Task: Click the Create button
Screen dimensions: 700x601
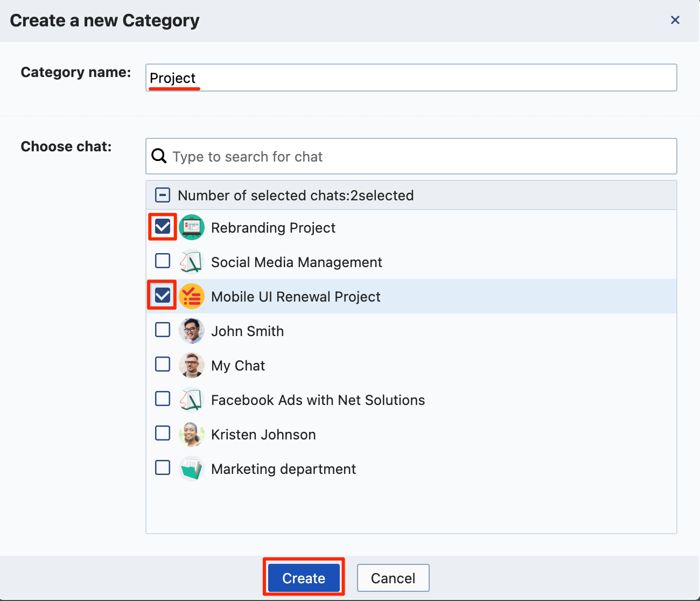Action: pos(304,577)
